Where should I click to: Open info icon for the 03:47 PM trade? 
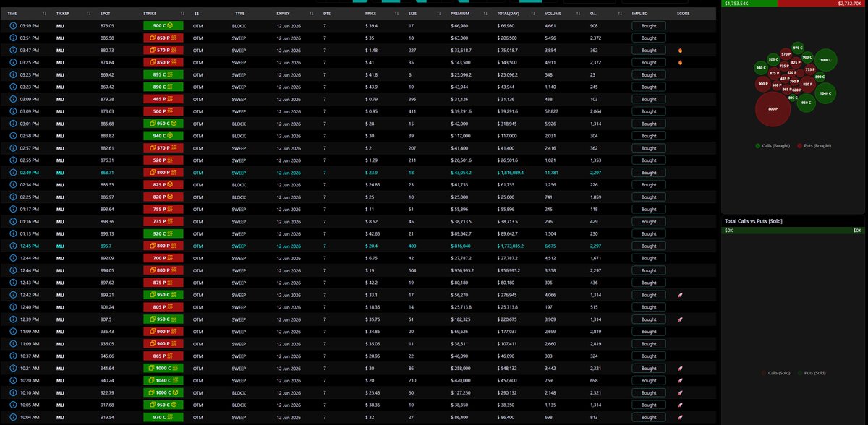(x=13, y=50)
